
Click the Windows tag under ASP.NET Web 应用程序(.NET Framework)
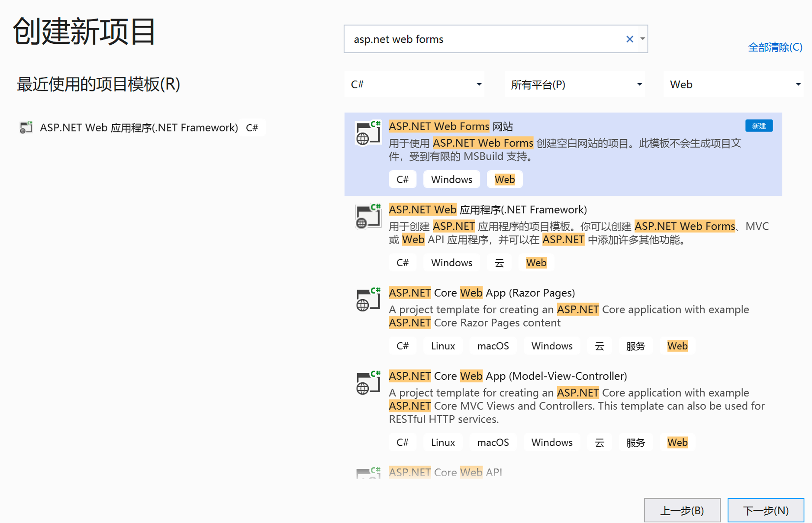[451, 263]
